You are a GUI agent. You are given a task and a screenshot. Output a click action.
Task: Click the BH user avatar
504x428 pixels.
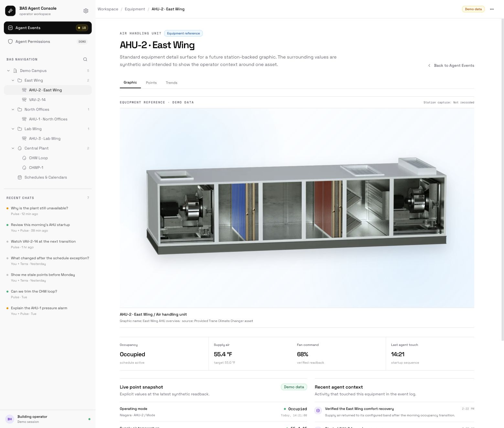point(10,419)
